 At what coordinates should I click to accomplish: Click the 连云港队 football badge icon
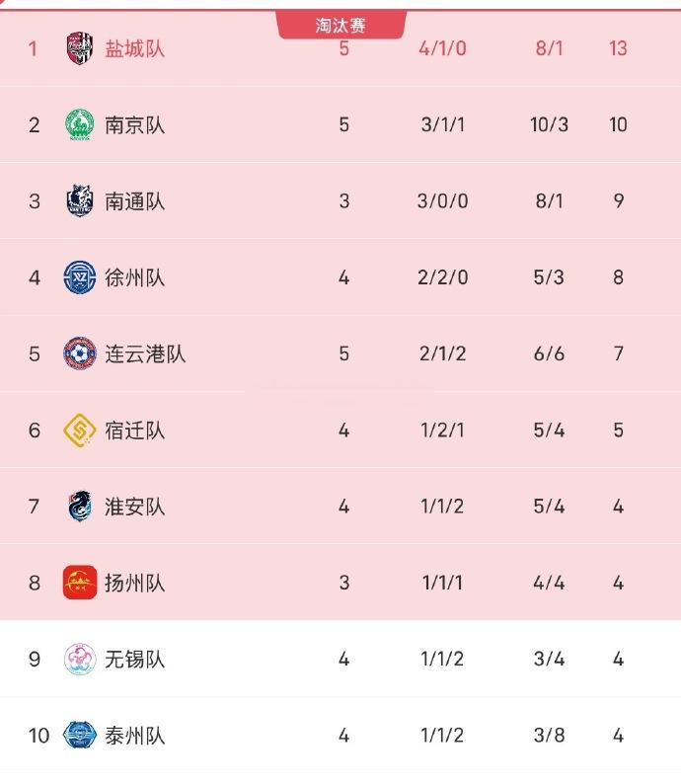[80, 353]
